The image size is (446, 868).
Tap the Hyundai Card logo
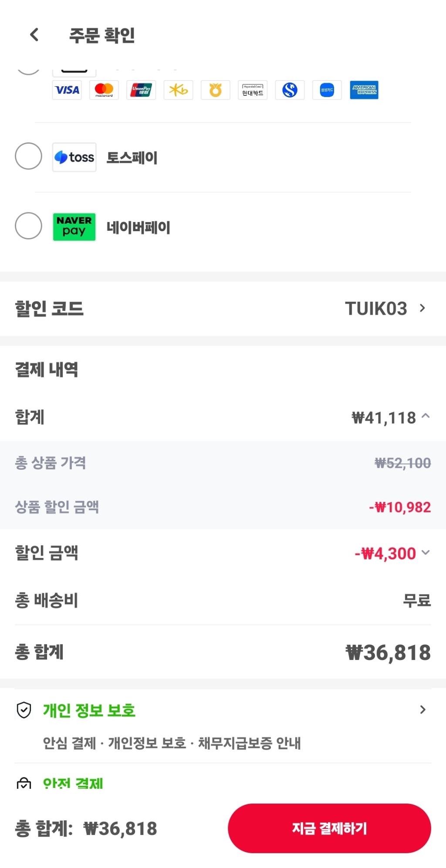pos(253,90)
